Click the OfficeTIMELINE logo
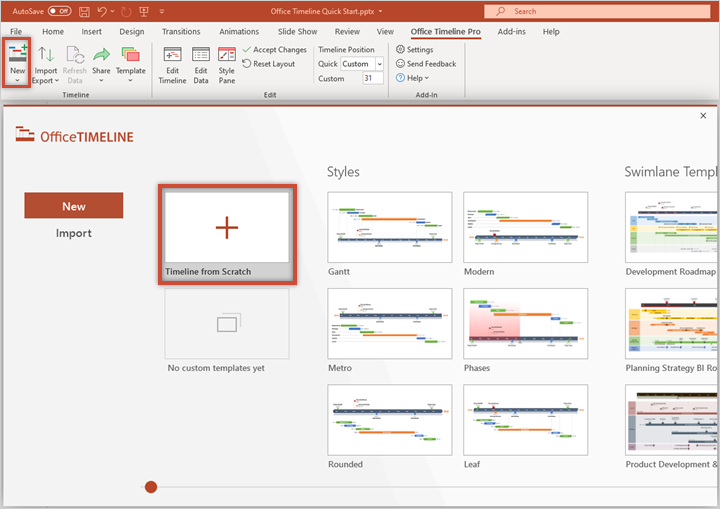The image size is (720, 509). point(74,136)
